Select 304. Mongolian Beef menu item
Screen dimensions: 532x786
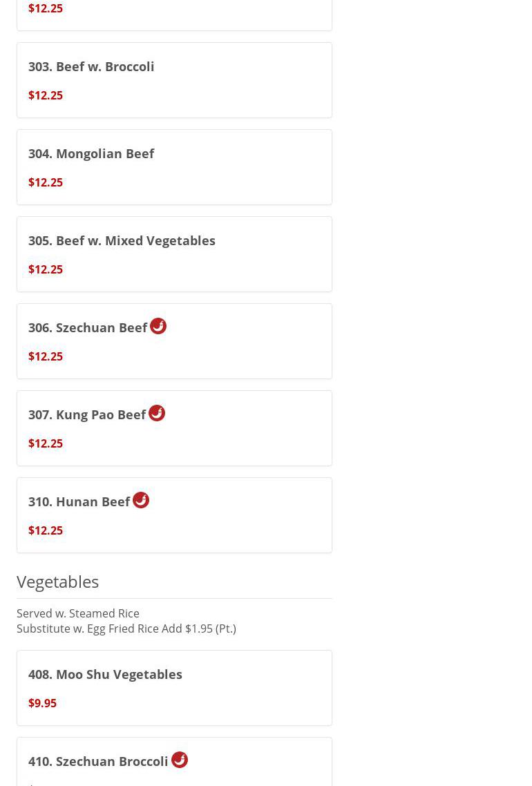pos(91,154)
